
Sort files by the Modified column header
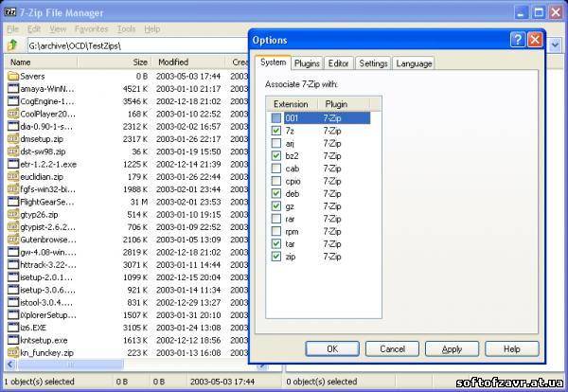[x=188, y=62]
